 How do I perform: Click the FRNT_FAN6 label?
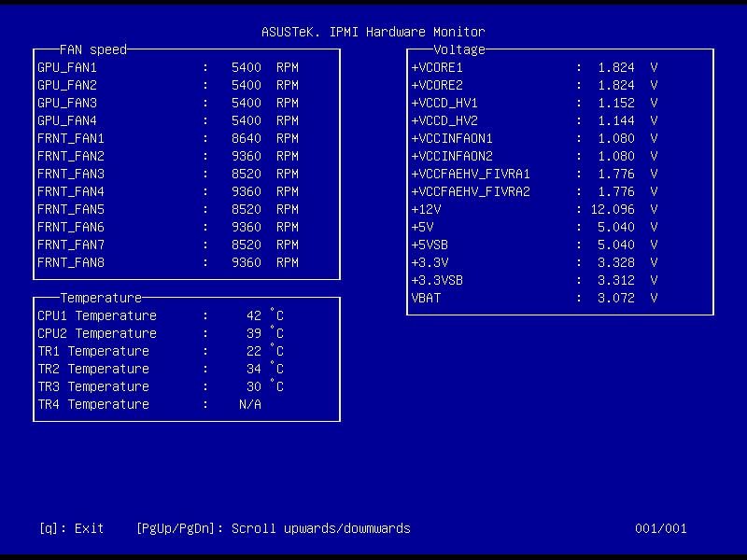coord(71,227)
